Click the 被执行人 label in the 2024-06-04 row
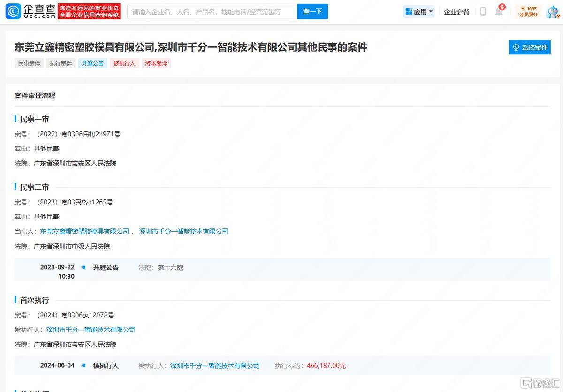The width and height of the screenshot is (563, 392). (x=106, y=366)
